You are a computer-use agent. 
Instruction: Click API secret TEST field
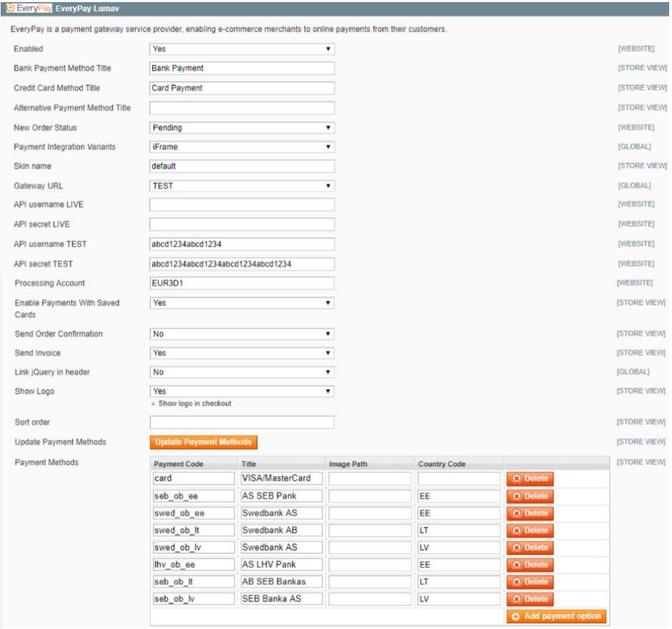[241, 264]
